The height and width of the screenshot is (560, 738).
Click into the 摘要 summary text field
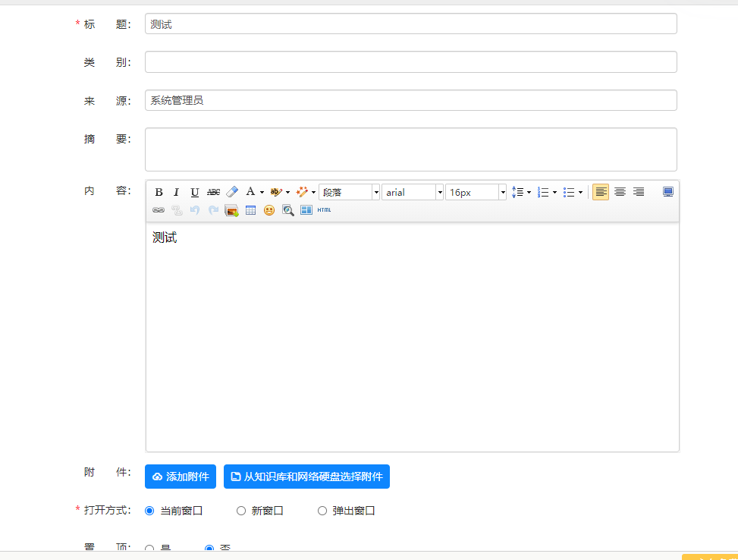(x=410, y=149)
